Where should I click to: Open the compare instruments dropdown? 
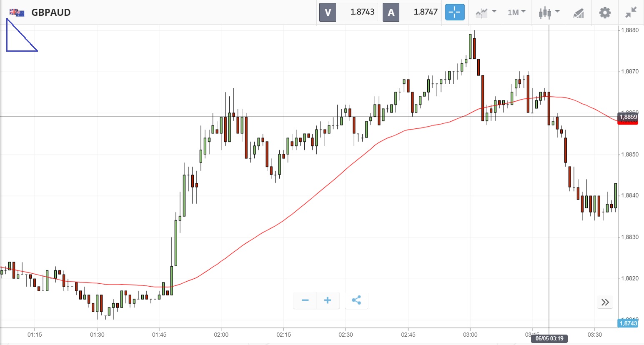tap(486, 12)
